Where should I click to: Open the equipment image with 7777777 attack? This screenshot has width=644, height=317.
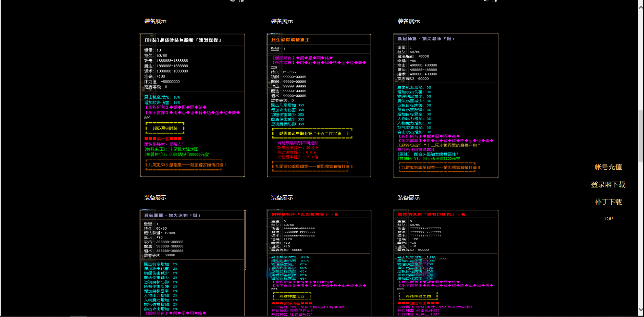(446, 263)
